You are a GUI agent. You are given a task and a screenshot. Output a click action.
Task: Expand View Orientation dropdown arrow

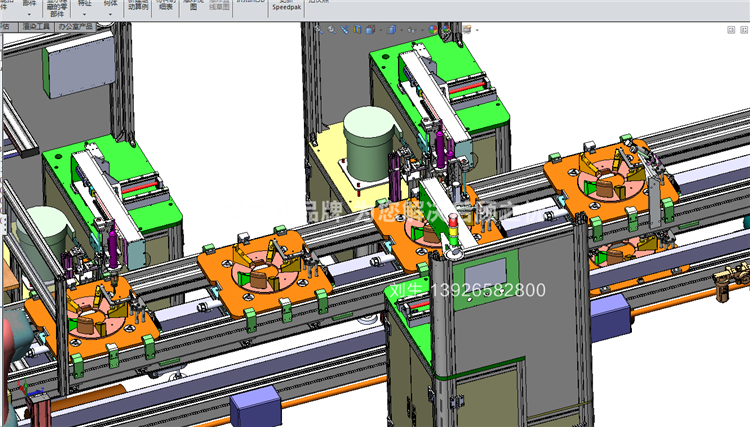coord(381,30)
